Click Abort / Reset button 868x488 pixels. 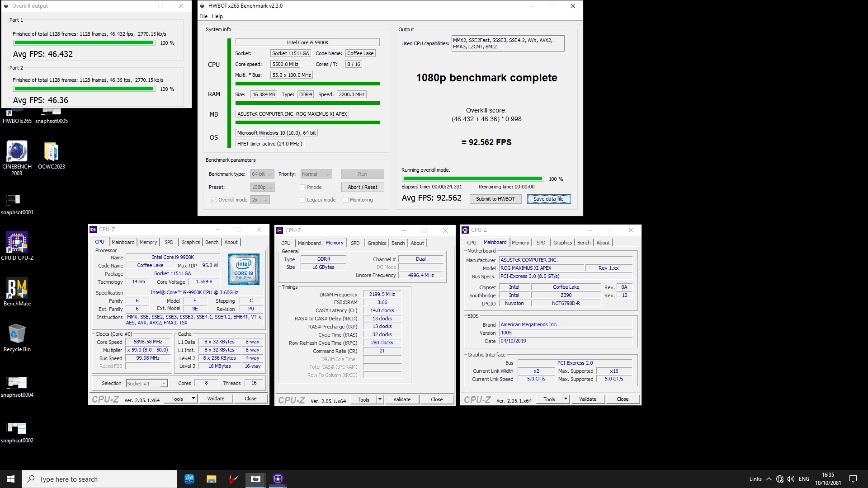(x=363, y=187)
